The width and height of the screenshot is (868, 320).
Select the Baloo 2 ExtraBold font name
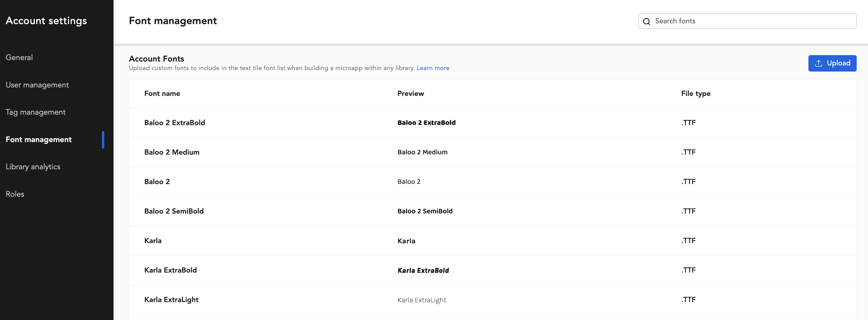[175, 123]
